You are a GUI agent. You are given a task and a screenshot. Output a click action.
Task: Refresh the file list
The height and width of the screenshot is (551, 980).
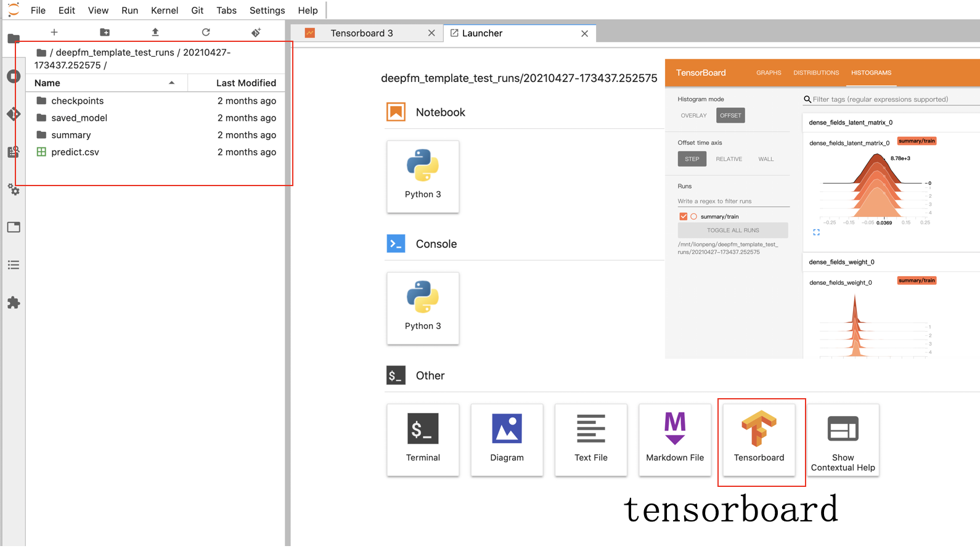pyautogui.click(x=206, y=32)
